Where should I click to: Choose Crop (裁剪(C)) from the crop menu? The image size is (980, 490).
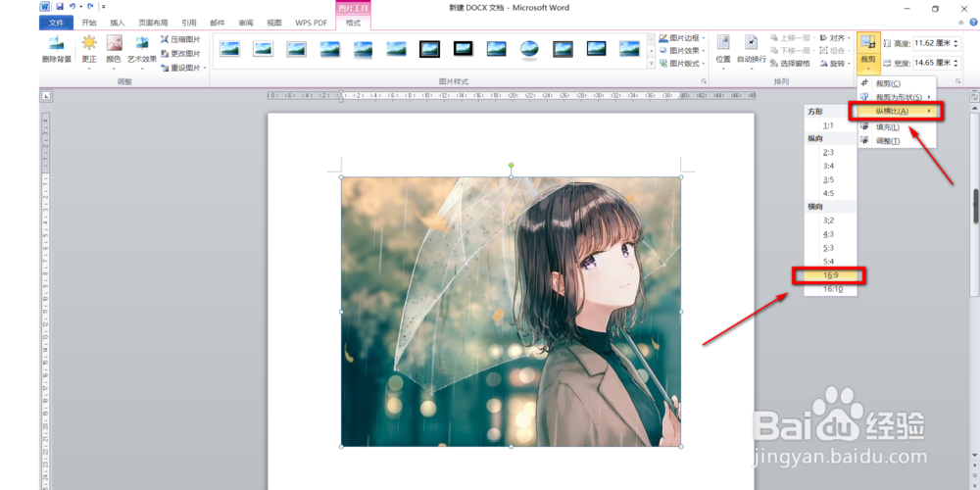(x=897, y=83)
